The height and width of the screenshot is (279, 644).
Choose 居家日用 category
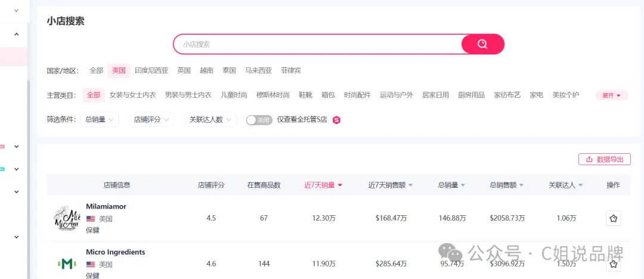435,95
